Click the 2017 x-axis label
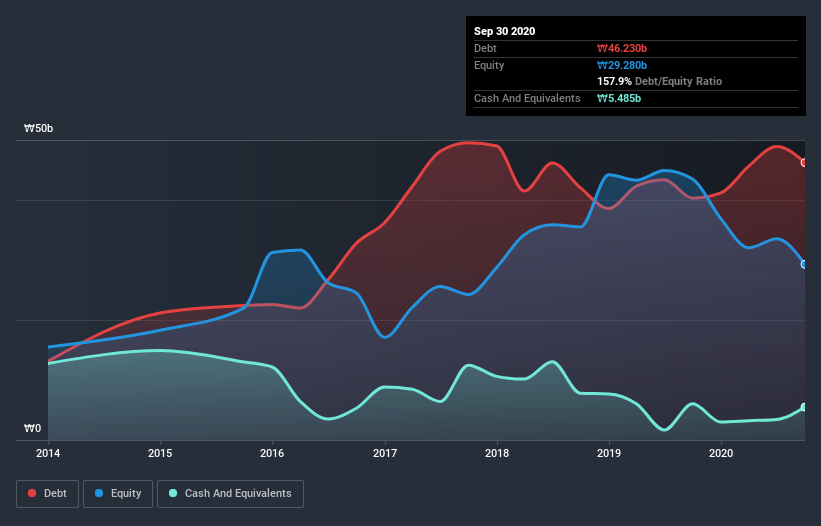The image size is (821, 526). (x=385, y=453)
